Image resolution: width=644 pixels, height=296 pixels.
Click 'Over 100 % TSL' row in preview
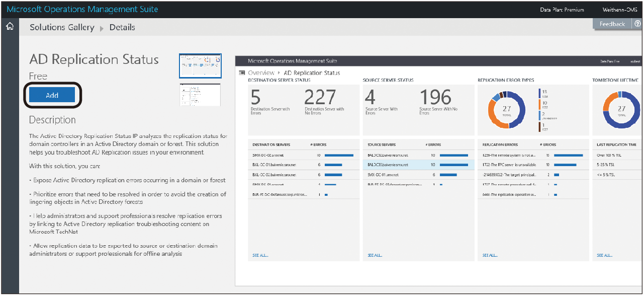pos(618,155)
